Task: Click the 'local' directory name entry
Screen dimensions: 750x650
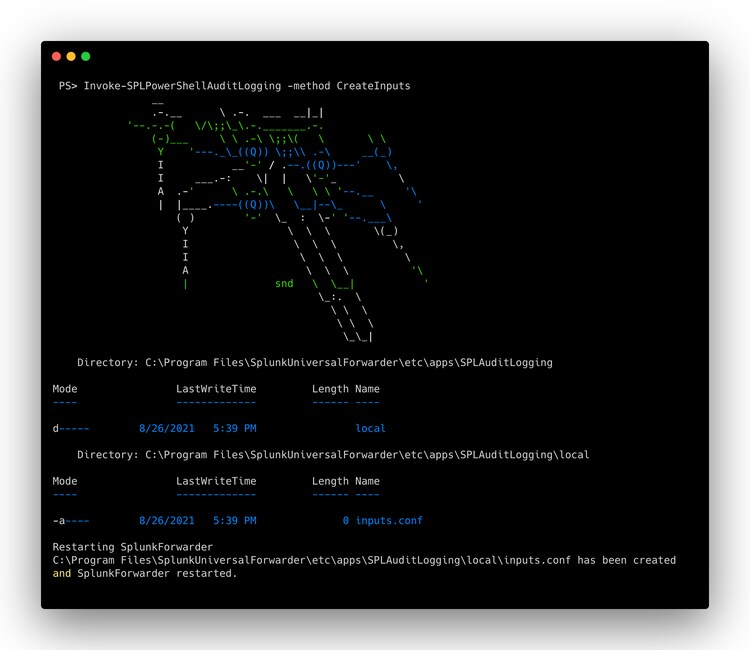Action: 370,428
